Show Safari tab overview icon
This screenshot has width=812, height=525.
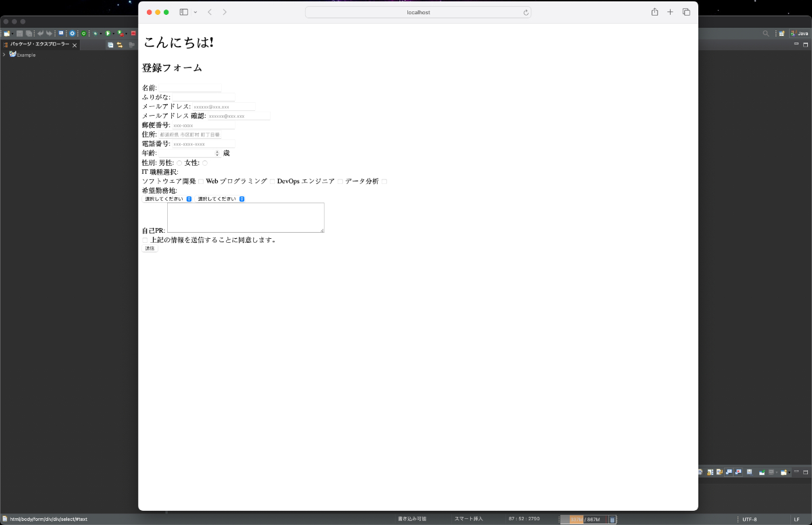coord(686,12)
